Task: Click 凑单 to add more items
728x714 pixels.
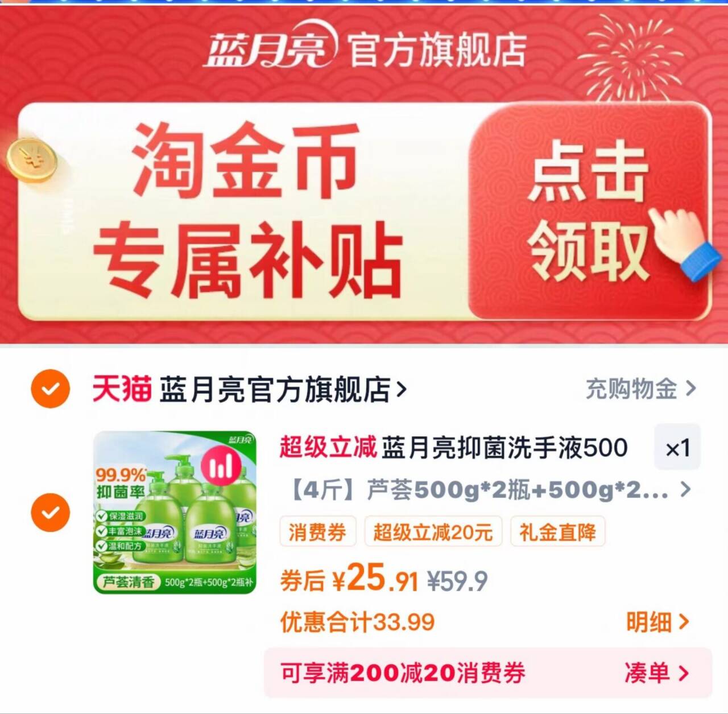Action: click(x=657, y=673)
